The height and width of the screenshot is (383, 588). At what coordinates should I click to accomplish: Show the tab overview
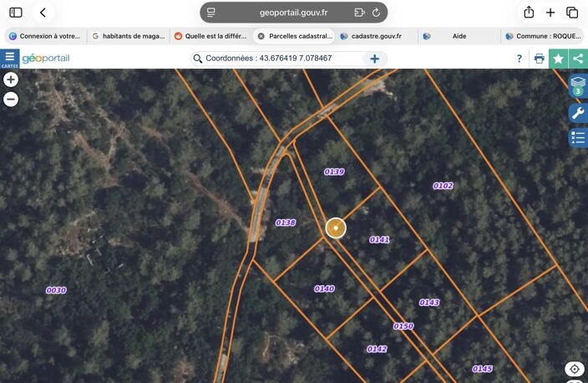572,13
